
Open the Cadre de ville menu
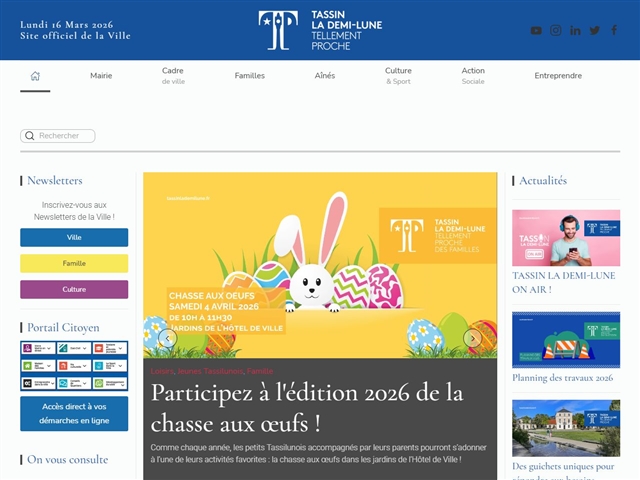point(173,76)
